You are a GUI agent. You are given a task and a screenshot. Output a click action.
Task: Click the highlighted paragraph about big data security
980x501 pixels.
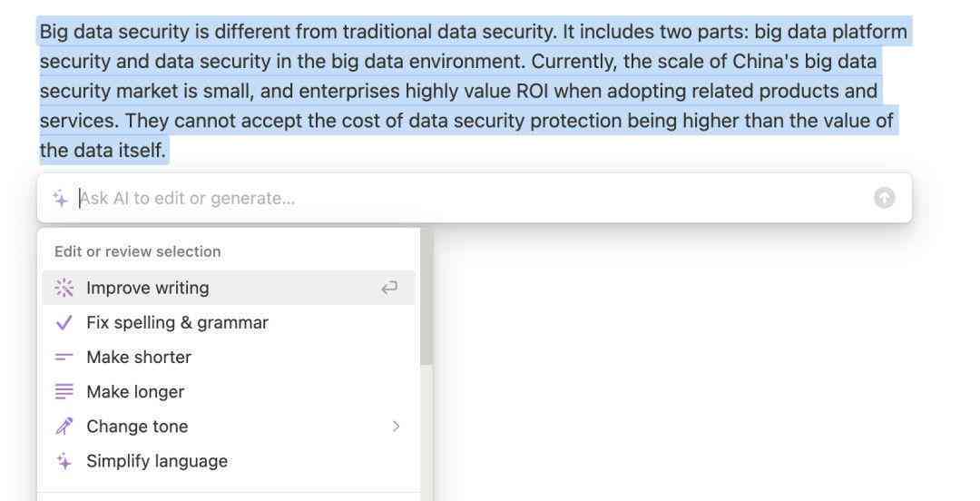pos(473,91)
